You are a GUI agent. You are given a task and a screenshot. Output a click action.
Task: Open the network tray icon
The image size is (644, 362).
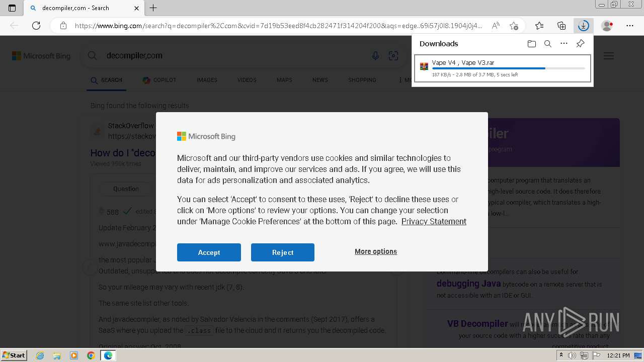tap(584, 355)
